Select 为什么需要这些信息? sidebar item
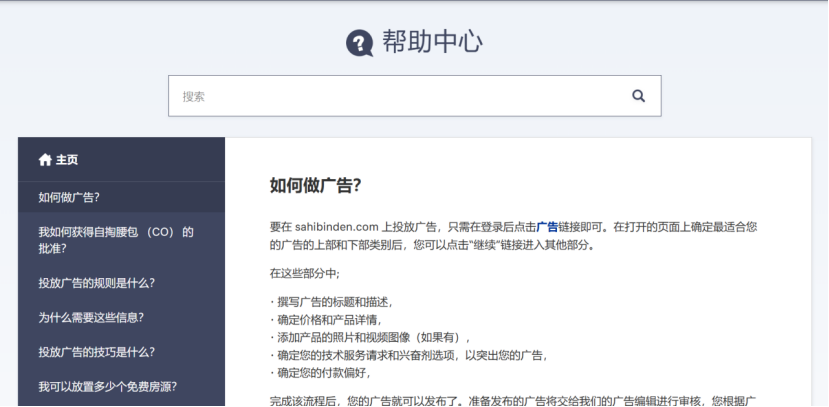Image resolution: width=829 pixels, height=407 pixels. [91, 317]
